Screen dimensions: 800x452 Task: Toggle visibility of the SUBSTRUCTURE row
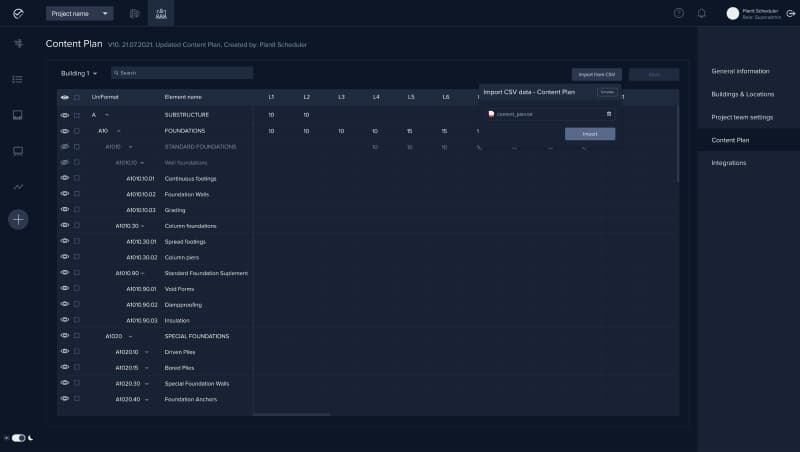tap(65, 115)
